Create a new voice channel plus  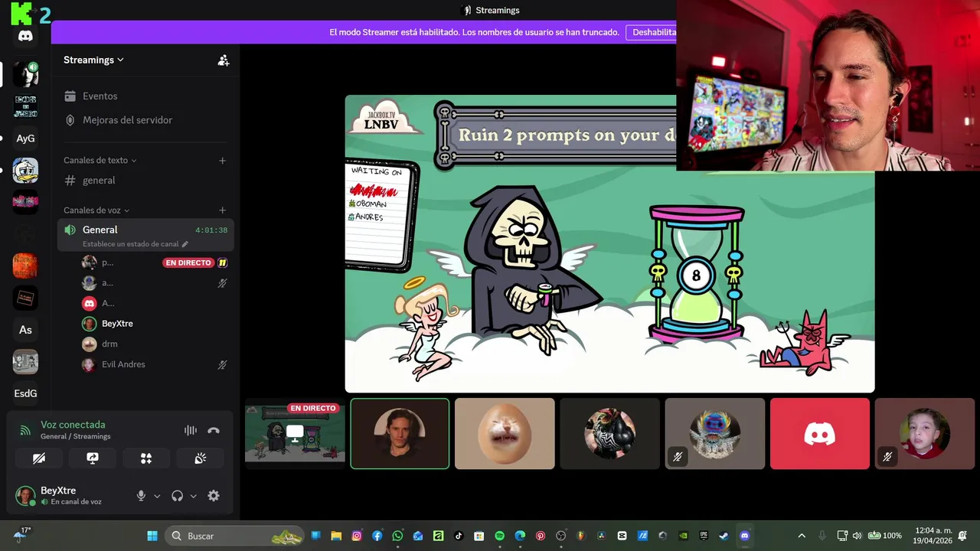click(x=222, y=210)
